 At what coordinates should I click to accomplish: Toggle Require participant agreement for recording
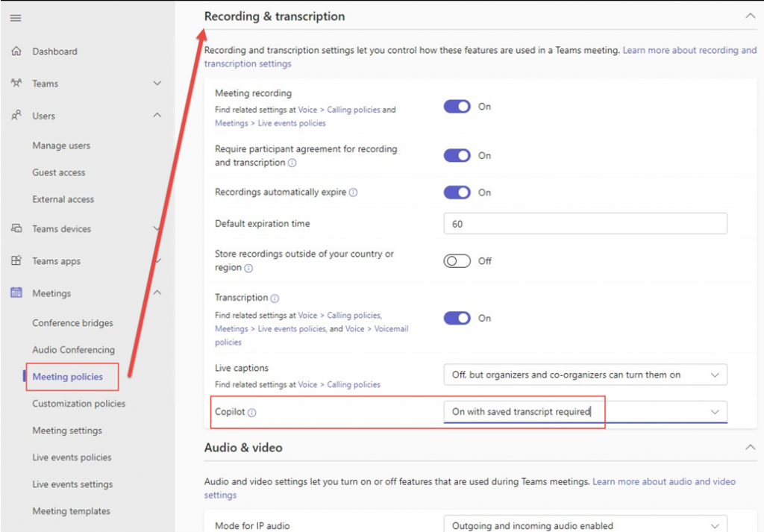pyautogui.click(x=457, y=155)
